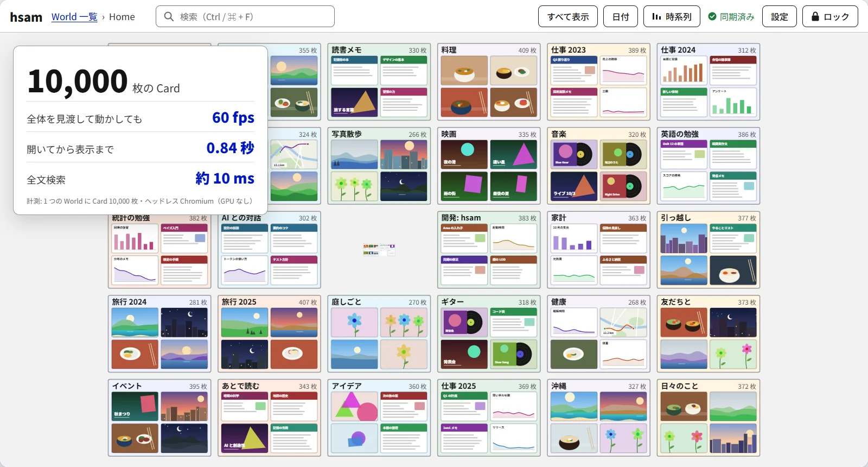
Task: Focus the 検索 search field
Action: point(245,17)
